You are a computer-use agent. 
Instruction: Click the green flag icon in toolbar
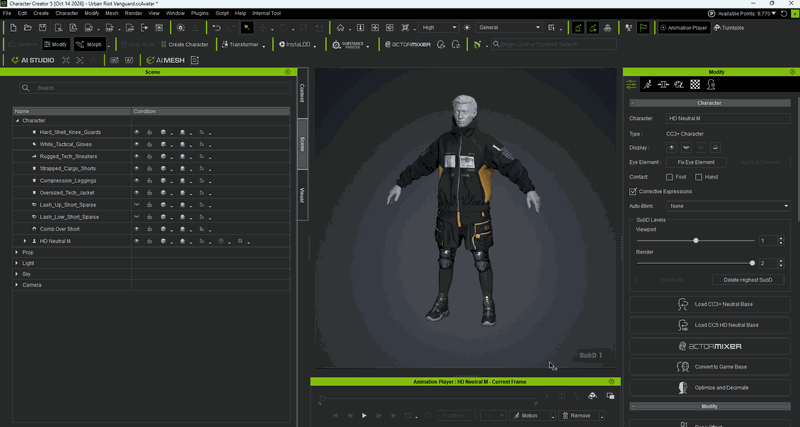tap(643, 28)
